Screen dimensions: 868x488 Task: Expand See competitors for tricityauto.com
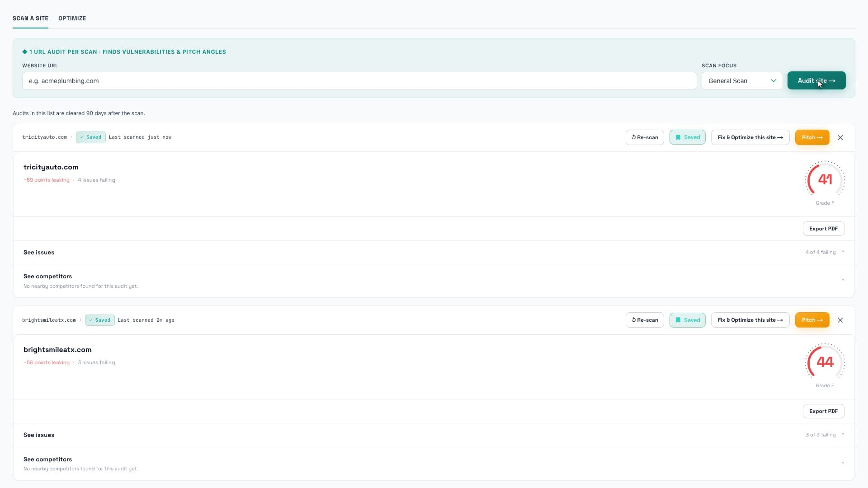[434, 281]
